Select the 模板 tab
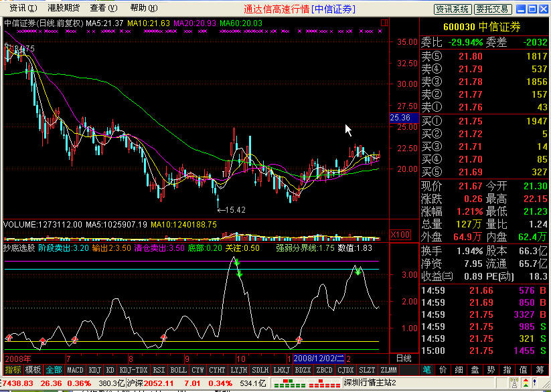Viewport: 551px width, 392px height. (33, 370)
